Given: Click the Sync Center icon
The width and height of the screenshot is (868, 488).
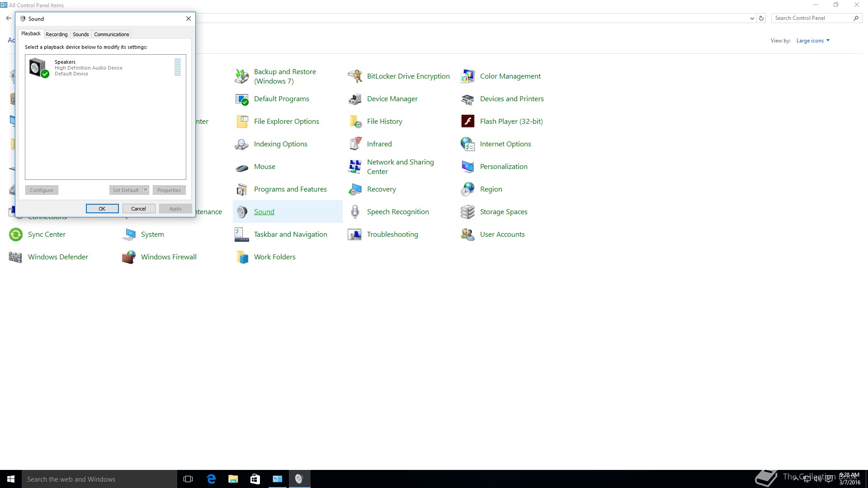Looking at the screenshot, I should [x=16, y=235].
